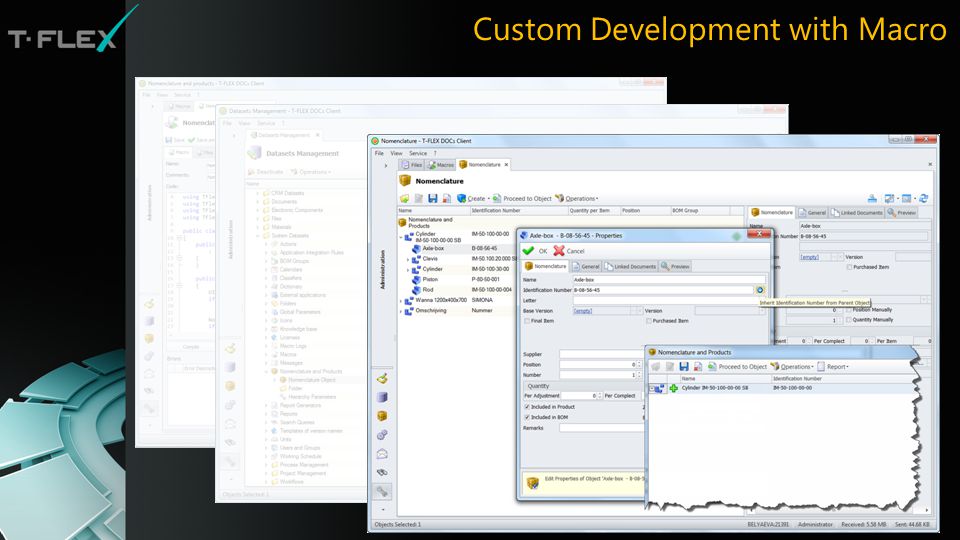Click the gray document icon in the Nomenclature toolbar
This screenshot has height=540, width=960.
[x=419, y=198]
